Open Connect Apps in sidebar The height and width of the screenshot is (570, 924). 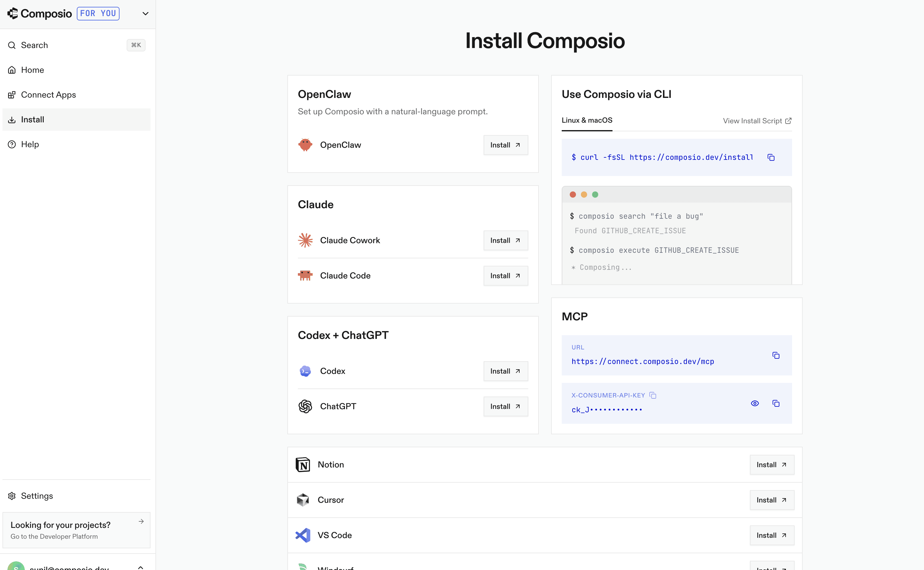coord(48,94)
